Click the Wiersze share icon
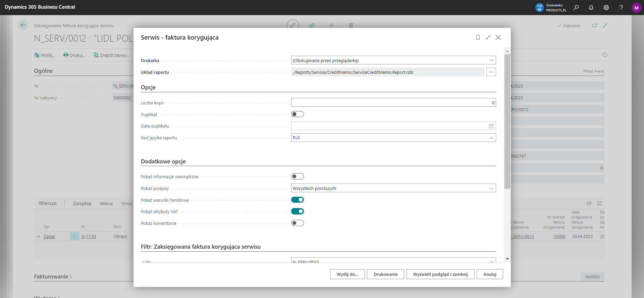The image size is (644, 298). 589,203
